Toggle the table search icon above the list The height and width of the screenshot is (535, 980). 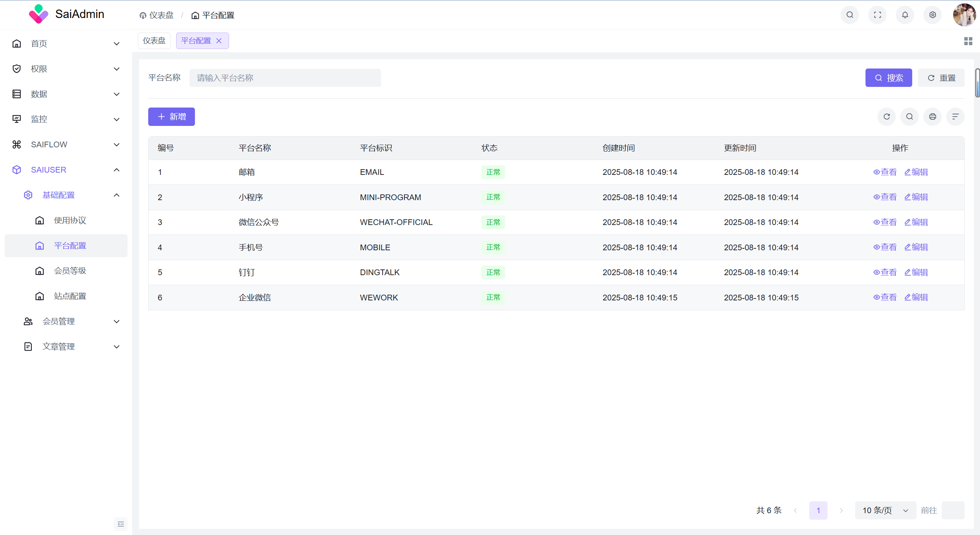point(909,117)
